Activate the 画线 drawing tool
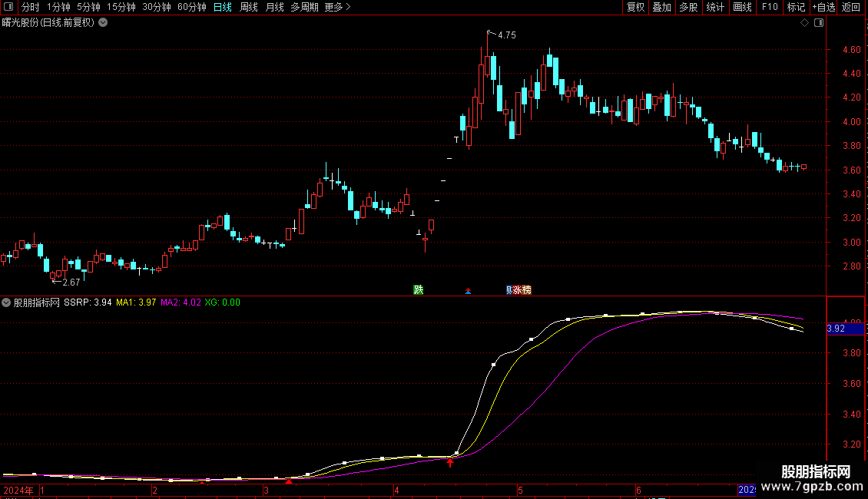Viewport: 868px width, 499px height. coord(742,7)
